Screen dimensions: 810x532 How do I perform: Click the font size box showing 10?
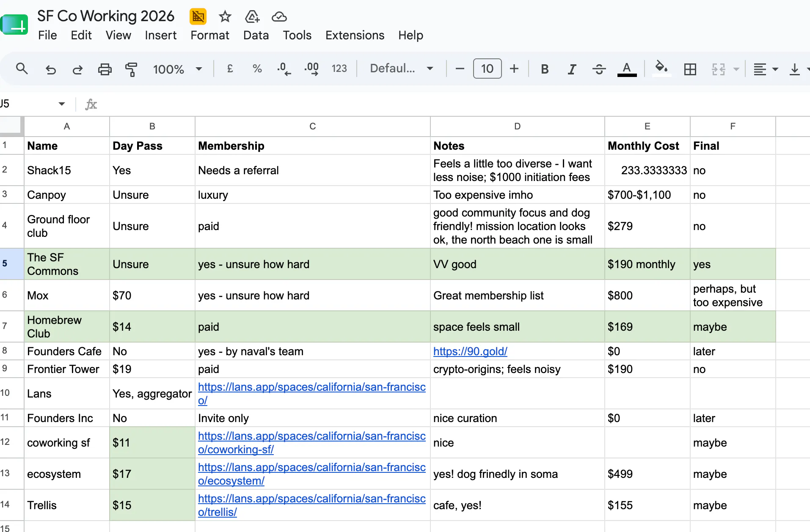click(487, 69)
